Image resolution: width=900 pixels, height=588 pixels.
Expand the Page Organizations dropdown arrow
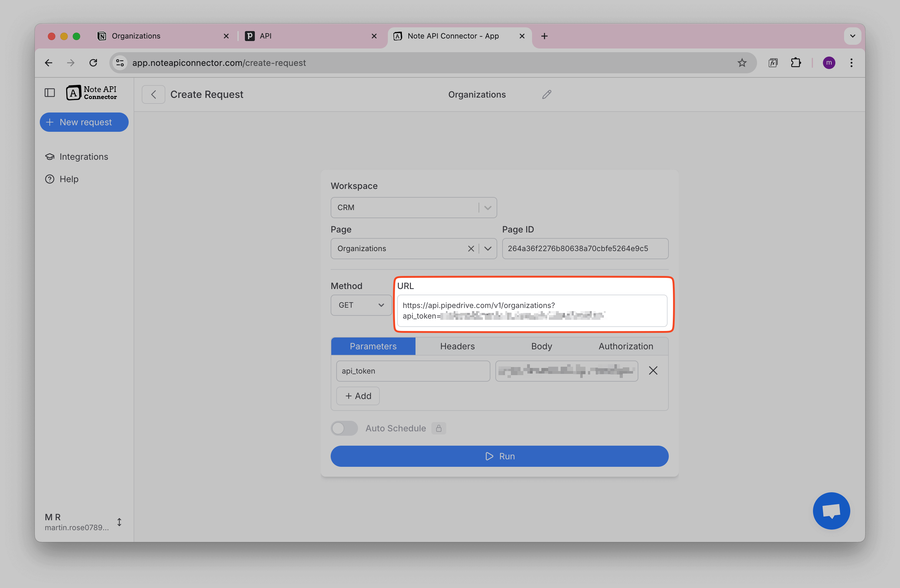[488, 248]
